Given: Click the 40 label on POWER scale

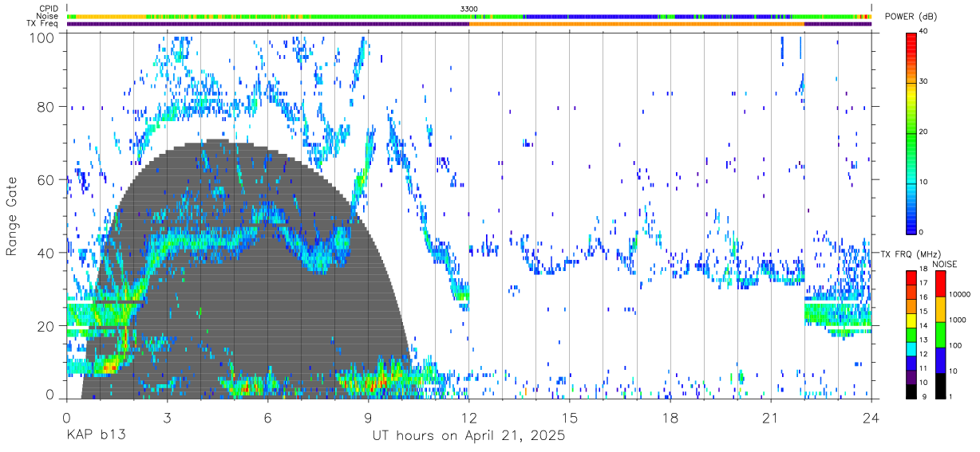Looking at the screenshot, I should point(924,32).
